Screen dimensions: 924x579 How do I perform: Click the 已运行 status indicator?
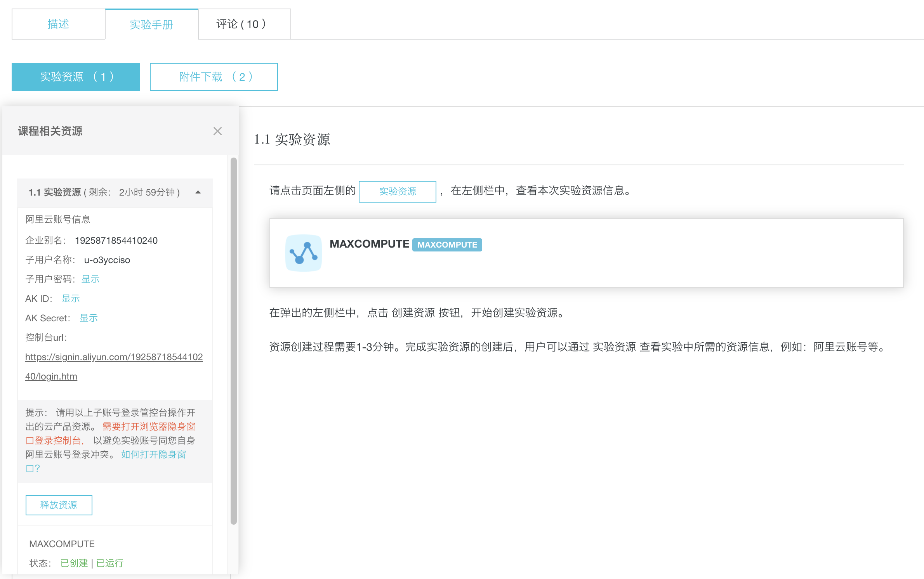tap(109, 563)
